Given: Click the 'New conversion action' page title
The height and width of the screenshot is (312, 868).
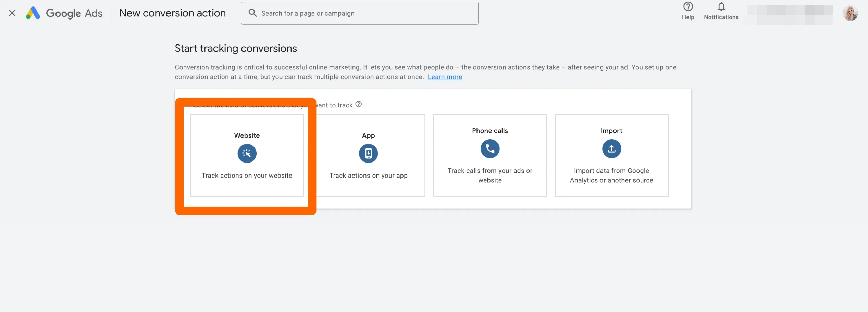Looking at the screenshot, I should pyautogui.click(x=172, y=13).
